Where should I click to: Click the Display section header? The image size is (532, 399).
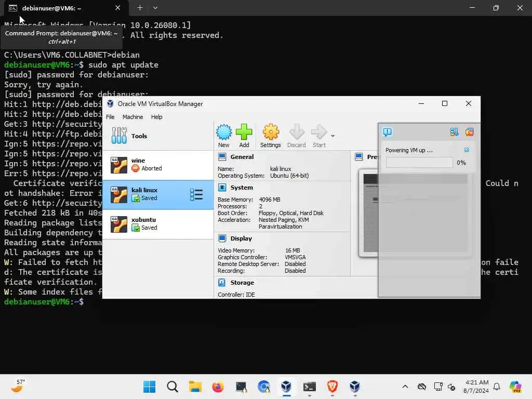click(x=241, y=238)
